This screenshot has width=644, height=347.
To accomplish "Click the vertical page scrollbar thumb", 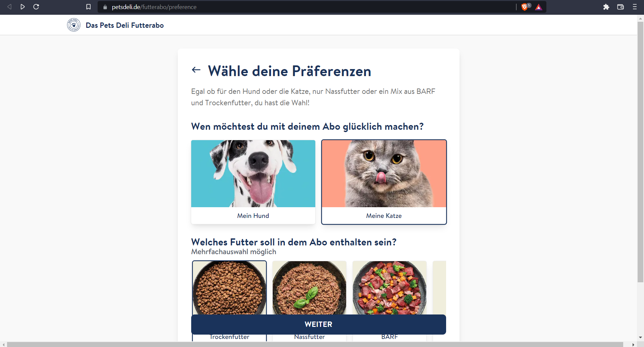I will coord(640,152).
